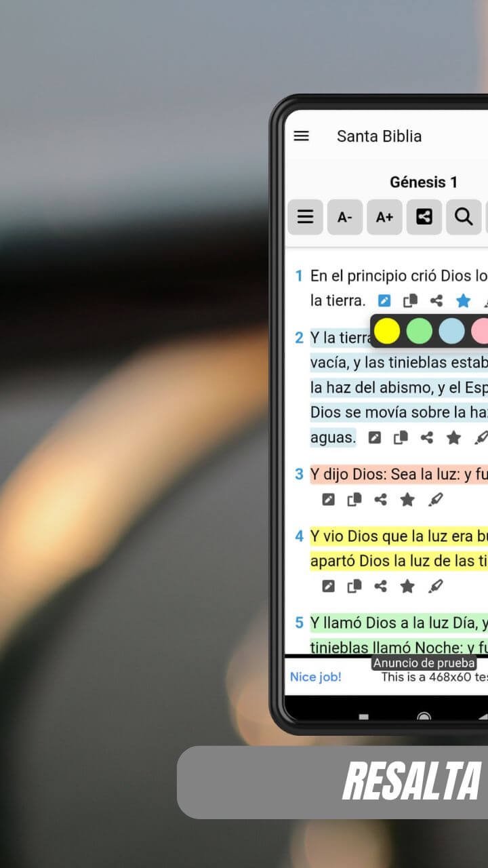Tap the share icon in the toolbar
The height and width of the screenshot is (868, 488).
[424, 217]
